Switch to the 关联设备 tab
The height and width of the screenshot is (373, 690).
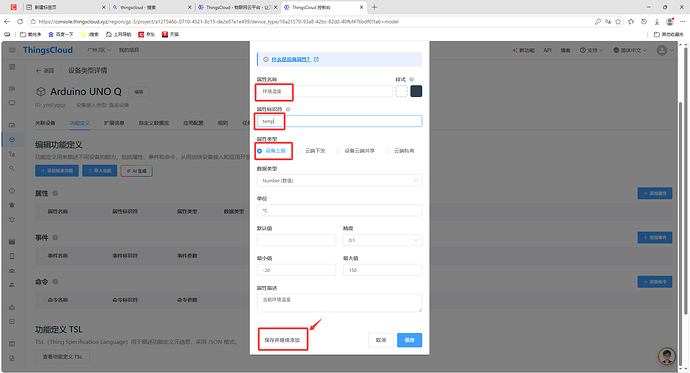coord(45,123)
